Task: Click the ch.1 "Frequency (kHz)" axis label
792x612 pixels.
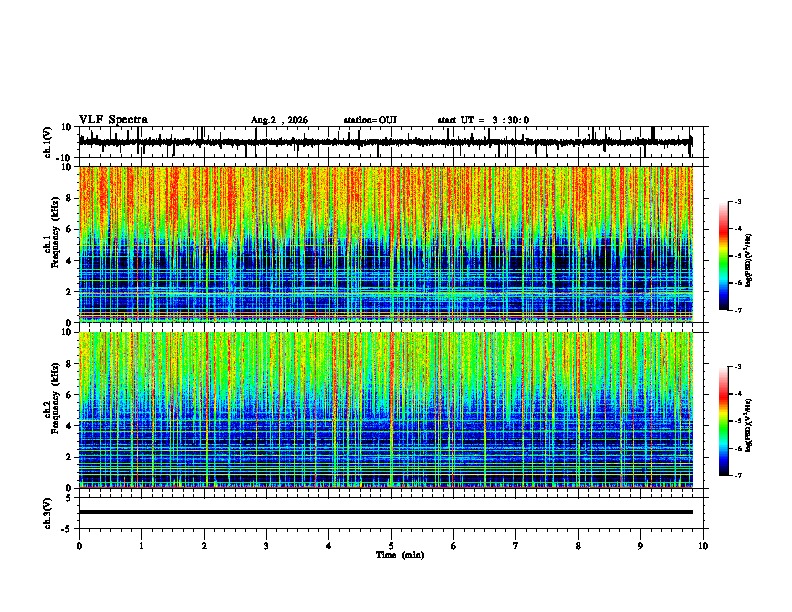Action: (55, 233)
